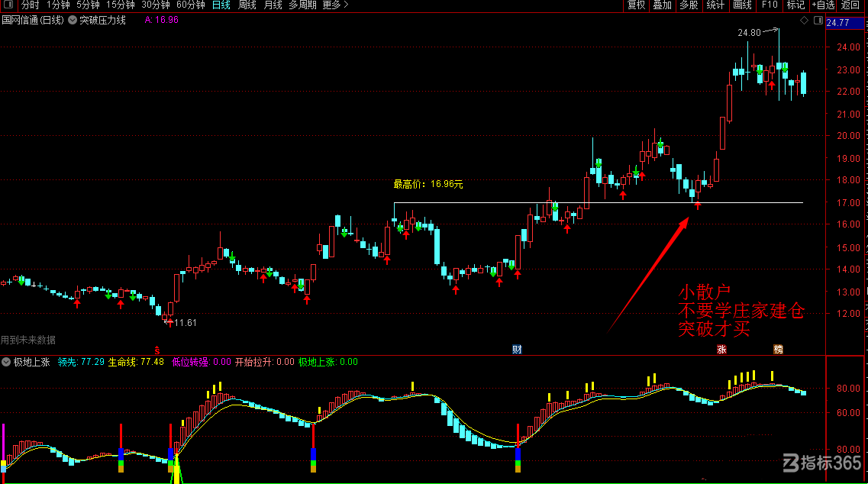This screenshot has width=868, height=484.
Task: Switch to the 60分钟 chart period
Action: (x=191, y=5)
